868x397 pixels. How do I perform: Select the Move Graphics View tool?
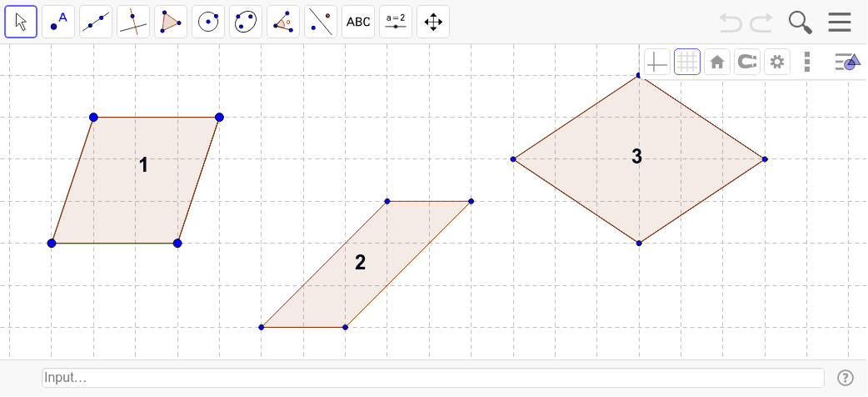(x=433, y=22)
